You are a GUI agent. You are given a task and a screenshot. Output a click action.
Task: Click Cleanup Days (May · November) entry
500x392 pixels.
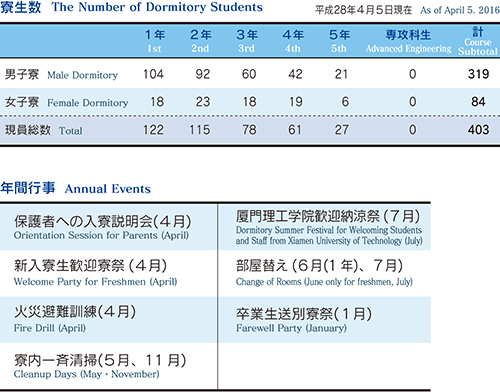[100, 366]
